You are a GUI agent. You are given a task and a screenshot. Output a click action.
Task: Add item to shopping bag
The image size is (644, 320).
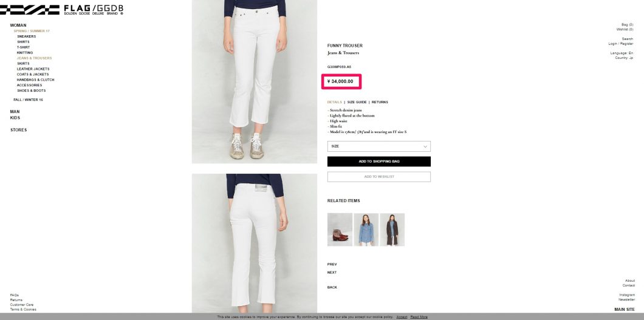(x=379, y=162)
